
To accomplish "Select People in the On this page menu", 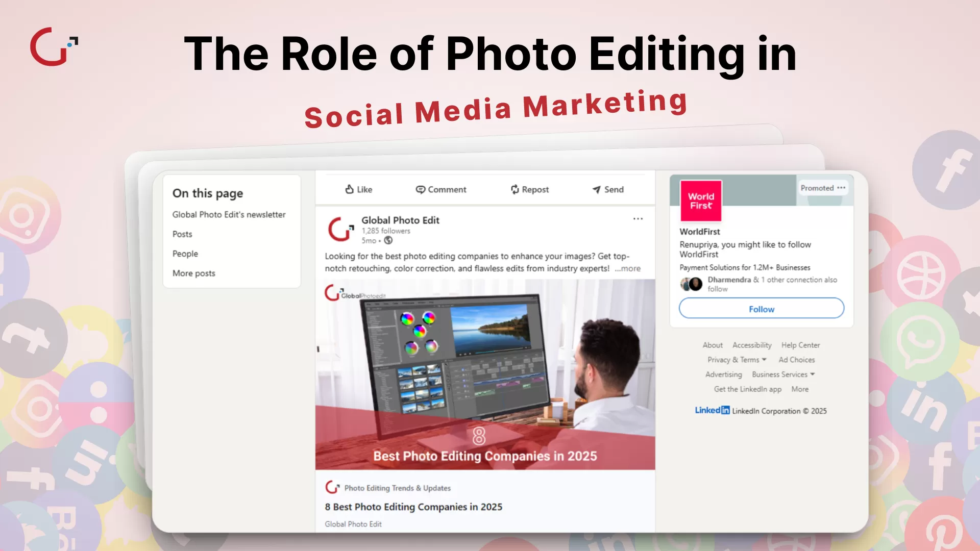I will [185, 254].
